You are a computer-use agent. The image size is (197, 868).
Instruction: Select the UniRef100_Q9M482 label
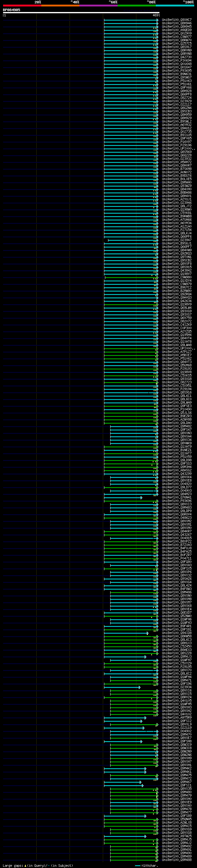pyautogui.click(x=177, y=426)
